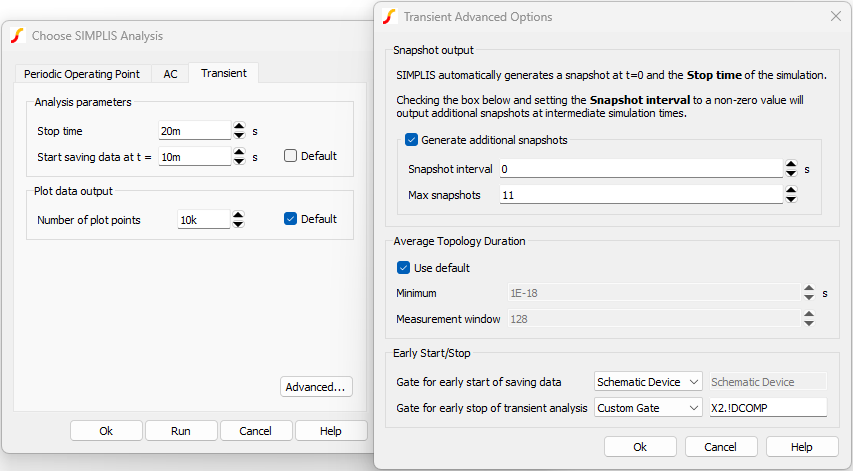The width and height of the screenshot is (853, 471).
Task: Click the Stop time down arrow
Action: click(239, 135)
